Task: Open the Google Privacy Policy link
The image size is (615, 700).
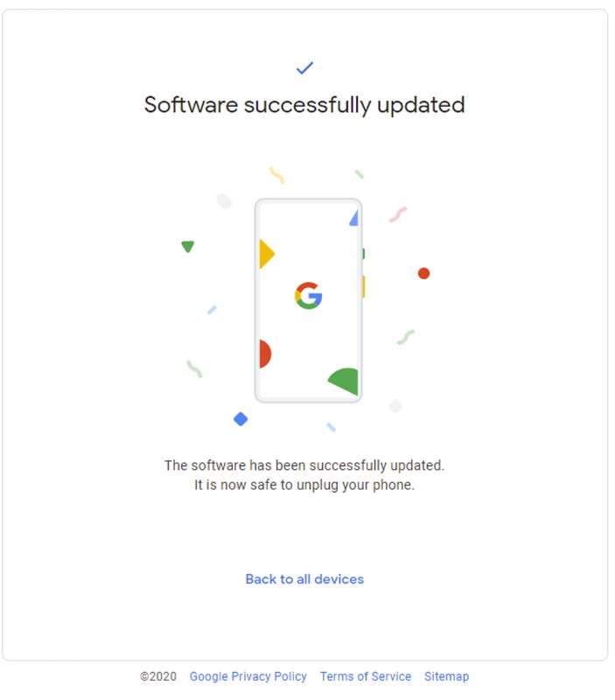Action: point(249,676)
